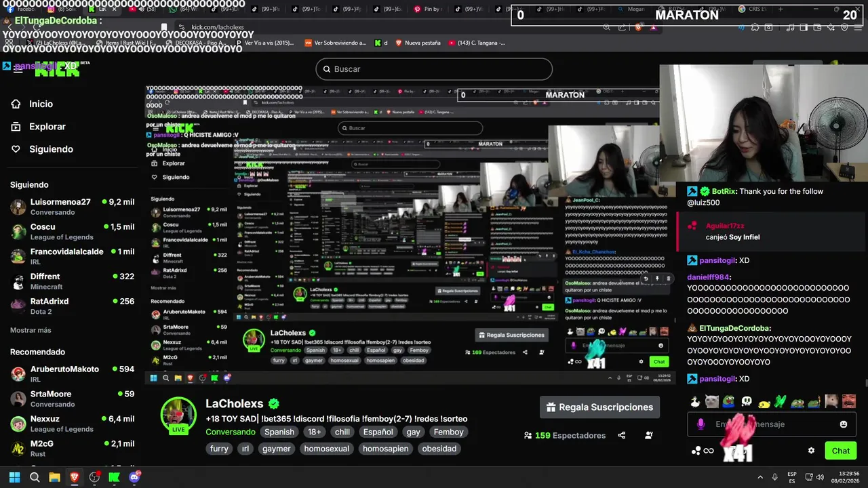Select the irl tag
The height and width of the screenshot is (488, 868).
(x=245, y=449)
